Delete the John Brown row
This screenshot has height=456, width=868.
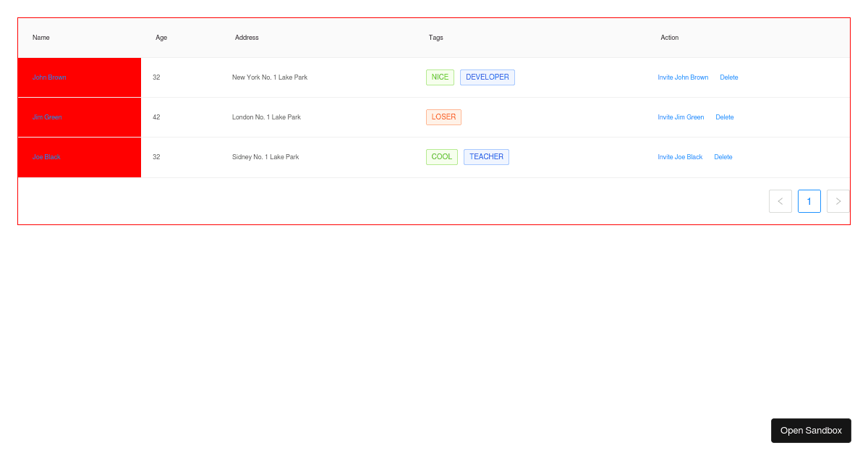click(x=728, y=77)
